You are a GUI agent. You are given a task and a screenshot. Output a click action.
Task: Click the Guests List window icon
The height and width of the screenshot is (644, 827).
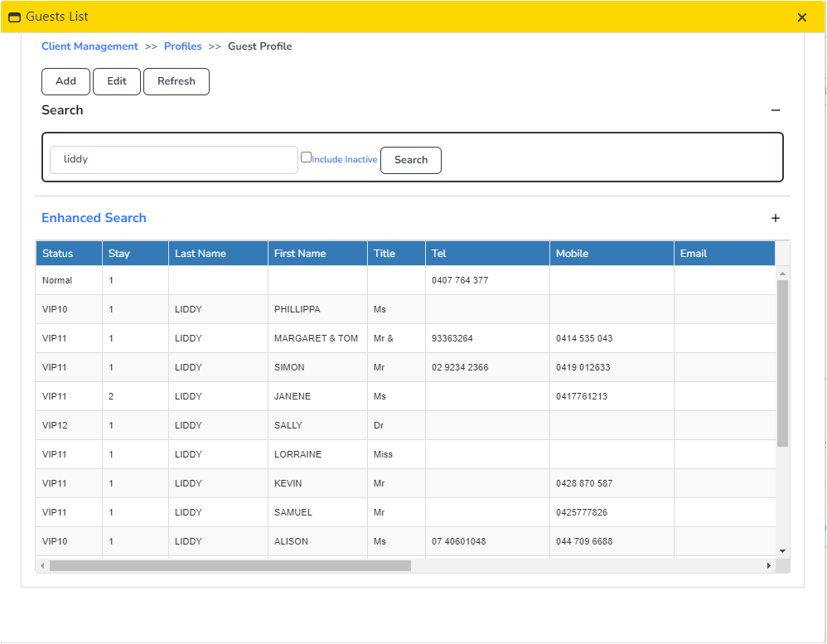tap(14, 17)
